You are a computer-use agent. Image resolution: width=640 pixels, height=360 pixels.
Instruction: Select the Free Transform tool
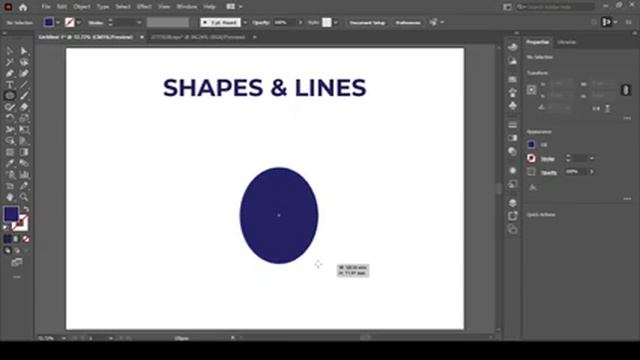point(24,129)
